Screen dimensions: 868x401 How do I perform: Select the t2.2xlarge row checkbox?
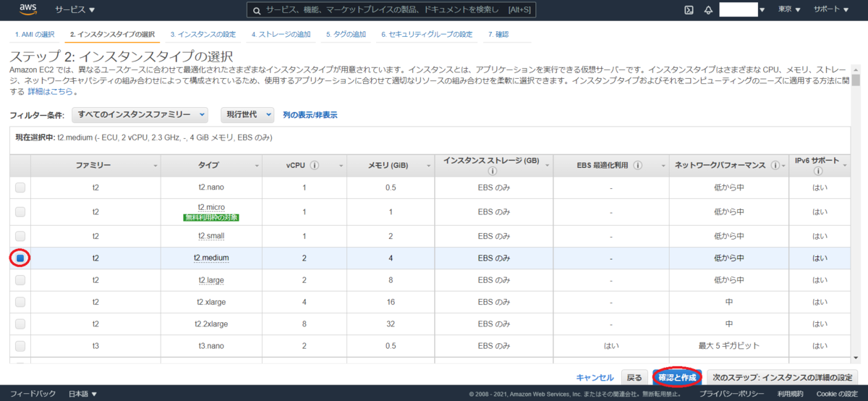pos(20,324)
